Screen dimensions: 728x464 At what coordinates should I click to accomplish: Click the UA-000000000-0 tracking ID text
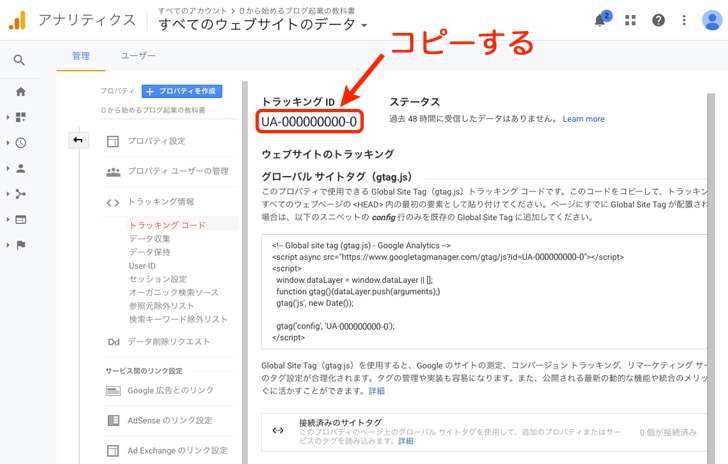[x=309, y=122]
